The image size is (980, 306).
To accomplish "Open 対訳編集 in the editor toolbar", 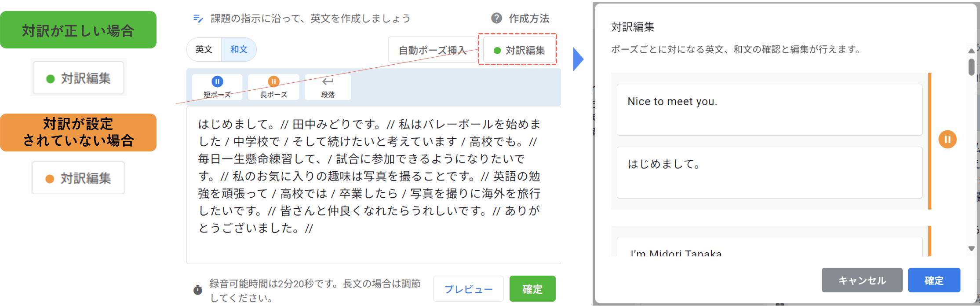I will pos(519,50).
